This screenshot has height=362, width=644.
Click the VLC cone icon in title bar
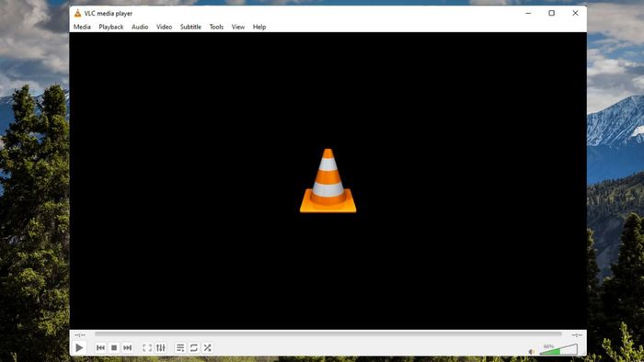pos(77,13)
